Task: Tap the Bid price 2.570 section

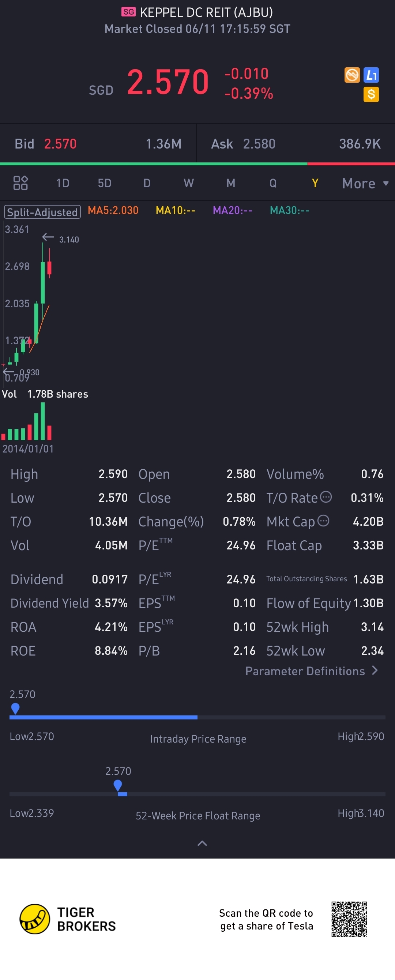Action: point(98,144)
